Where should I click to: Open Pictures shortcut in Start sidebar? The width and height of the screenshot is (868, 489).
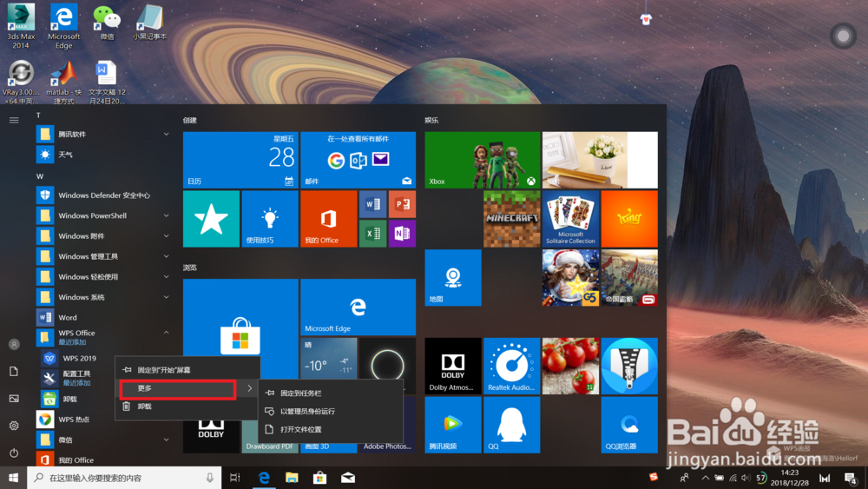14,399
